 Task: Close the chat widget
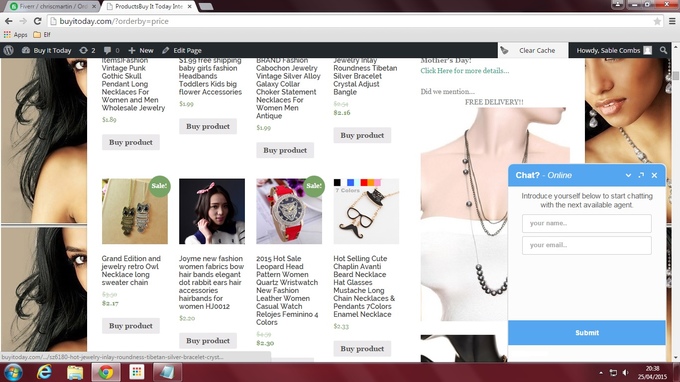point(654,175)
